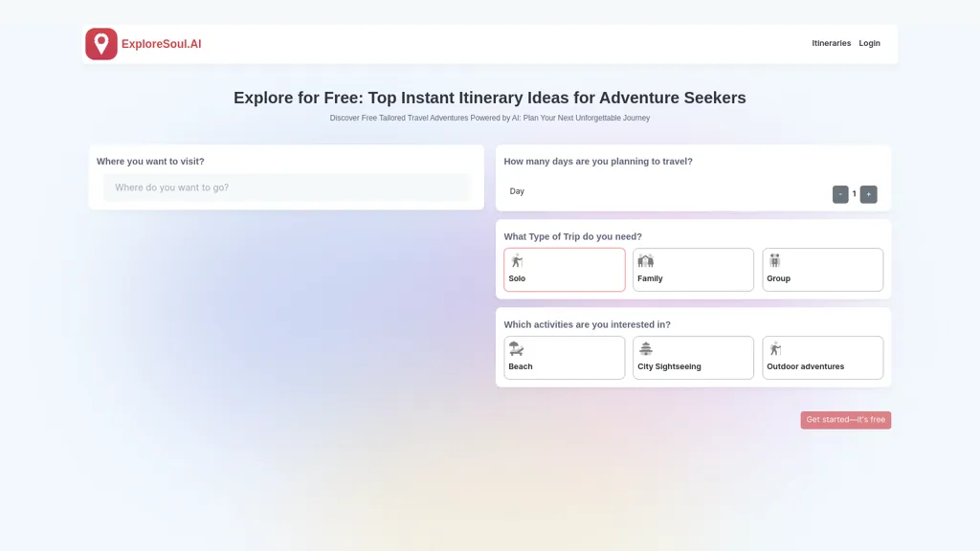
Task: Open the Itineraries menu item
Action: (832, 43)
